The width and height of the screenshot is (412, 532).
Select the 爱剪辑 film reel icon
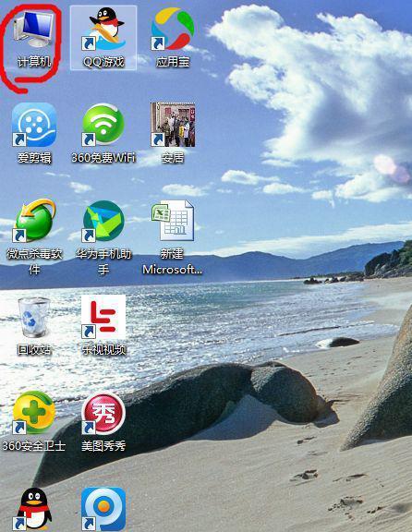pyautogui.click(x=34, y=125)
